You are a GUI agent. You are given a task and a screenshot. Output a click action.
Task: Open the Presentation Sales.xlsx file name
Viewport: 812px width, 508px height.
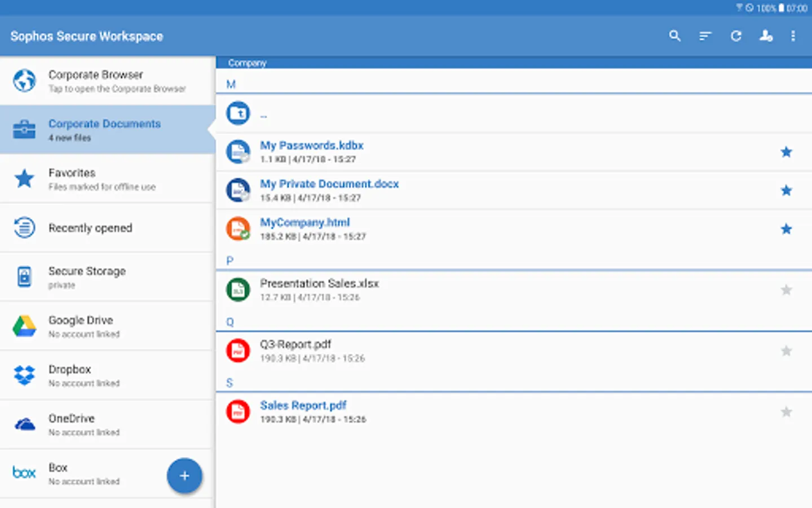point(319,283)
